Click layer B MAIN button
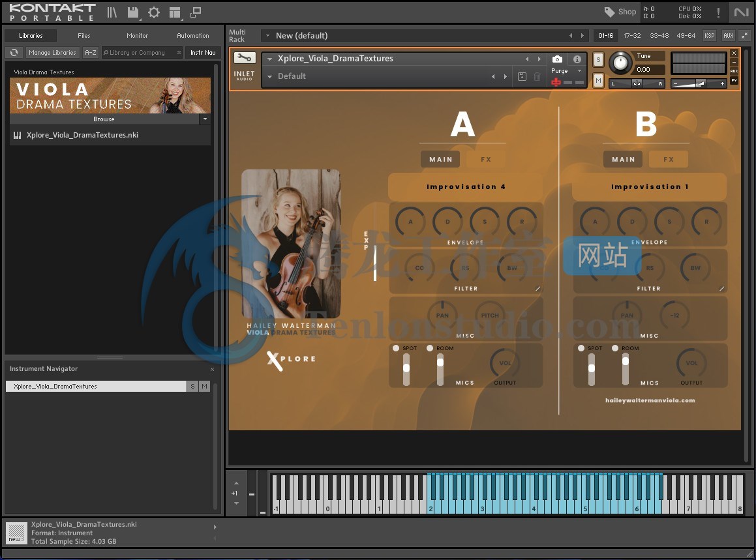Image resolution: width=756 pixels, height=560 pixels. coord(623,159)
